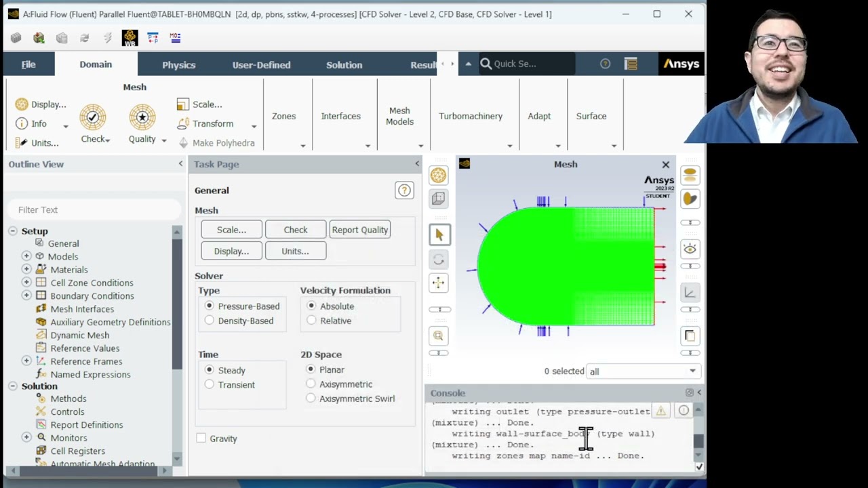Open the mesh Display icon in ribbon

pyautogui.click(x=22, y=104)
